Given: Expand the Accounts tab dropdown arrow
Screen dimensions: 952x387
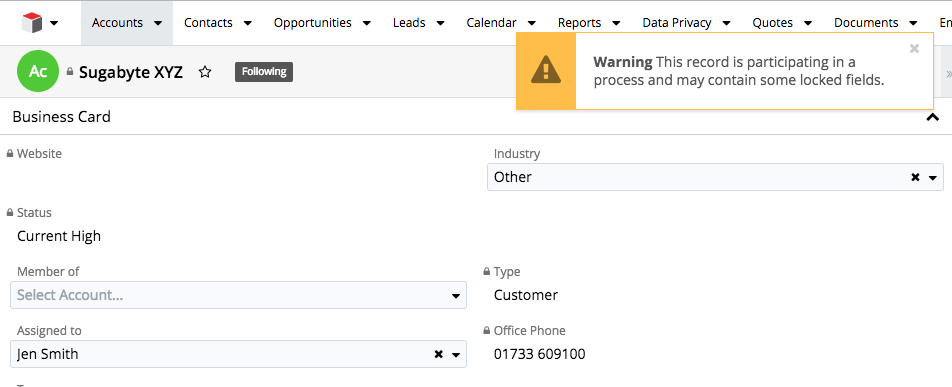Looking at the screenshot, I should point(158,23).
